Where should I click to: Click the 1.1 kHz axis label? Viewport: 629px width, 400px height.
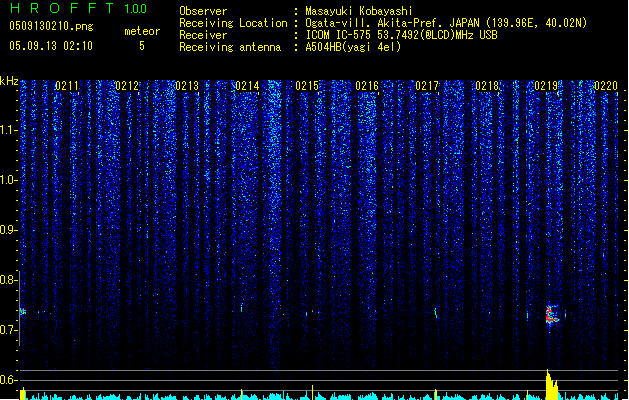point(9,130)
